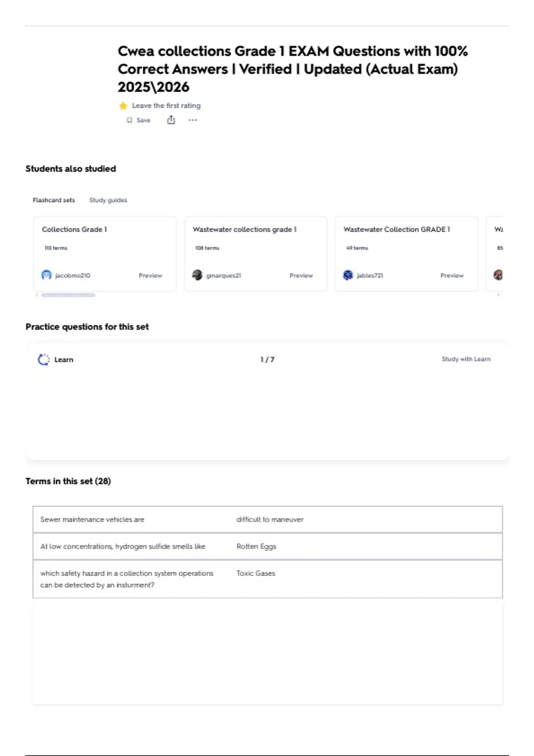
Task: Click the Study with Learn link
Action: [466, 359]
